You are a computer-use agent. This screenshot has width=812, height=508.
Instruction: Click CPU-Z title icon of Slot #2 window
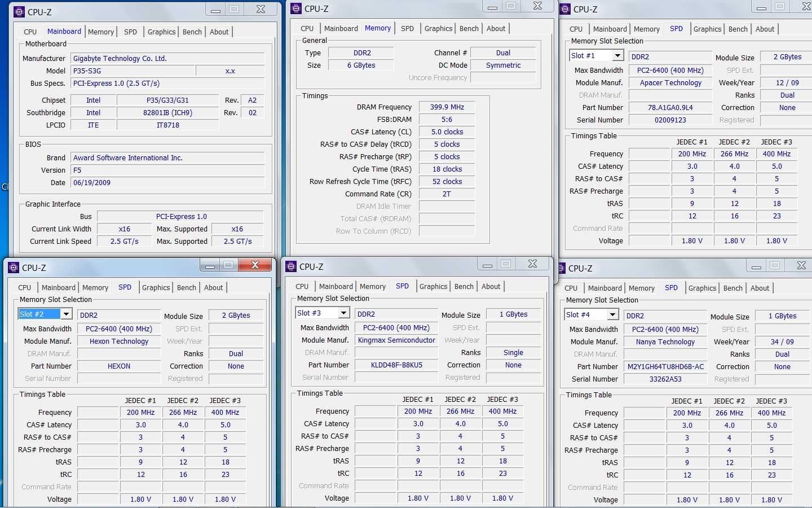pos(13,268)
